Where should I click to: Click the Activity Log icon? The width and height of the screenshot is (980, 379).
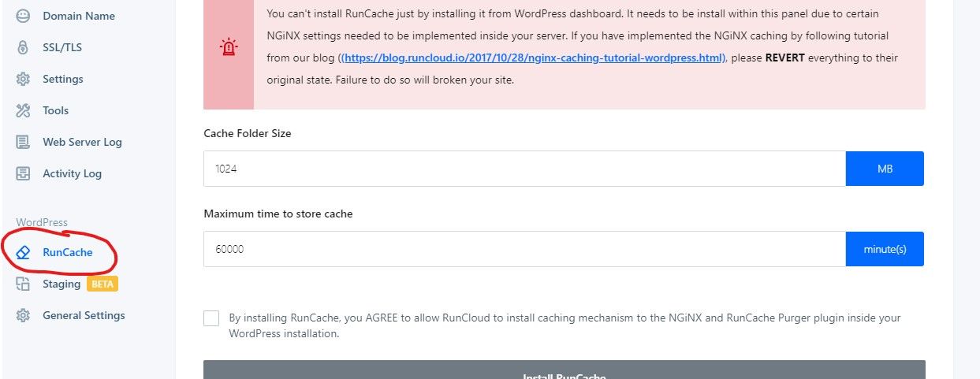tap(23, 173)
